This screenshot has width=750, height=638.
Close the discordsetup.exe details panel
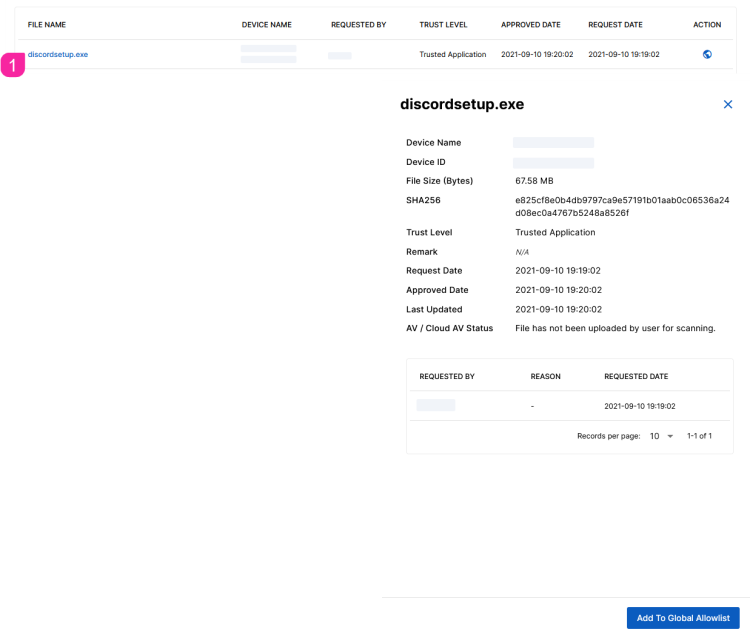tap(728, 104)
